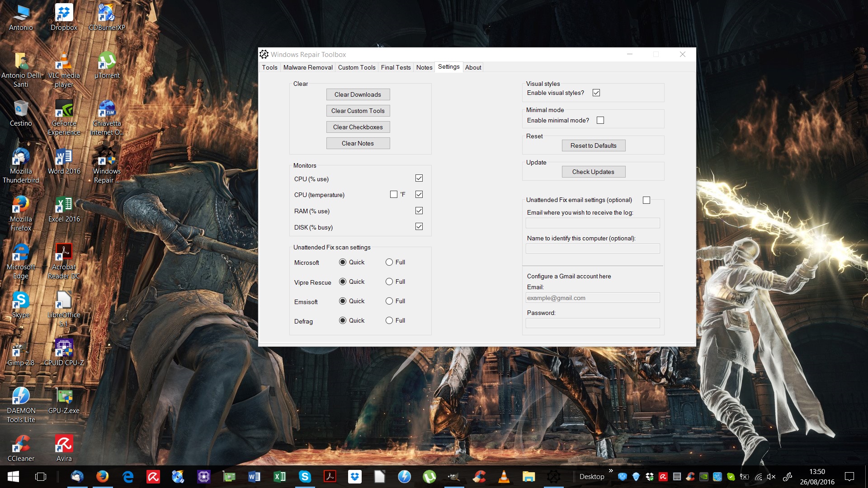The image size is (868, 488).
Task: Click the Clear Notes button
Action: pyautogui.click(x=358, y=143)
